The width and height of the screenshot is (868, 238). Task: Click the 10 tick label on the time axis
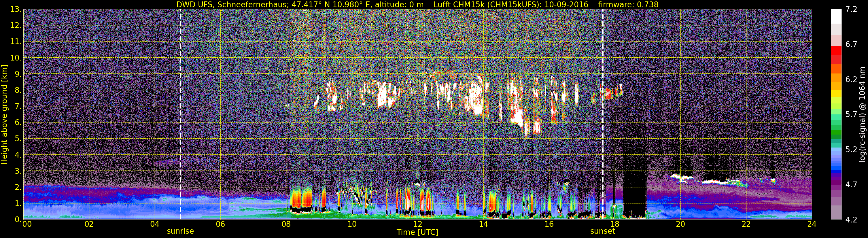pyautogui.click(x=352, y=224)
